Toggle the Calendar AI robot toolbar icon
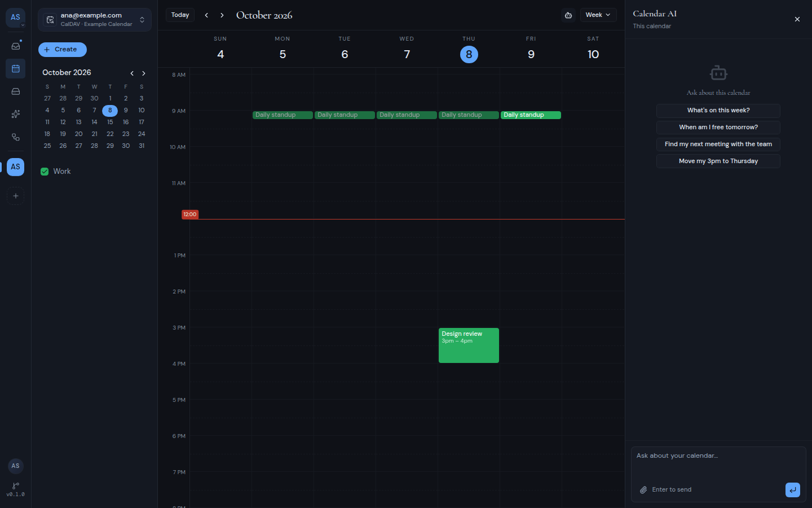812x508 pixels. tap(568, 15)
